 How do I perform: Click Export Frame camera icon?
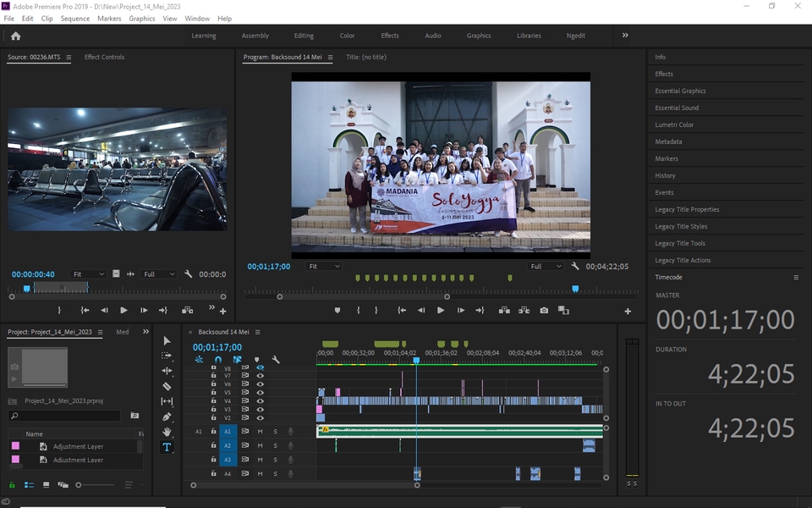click(544, 311)
